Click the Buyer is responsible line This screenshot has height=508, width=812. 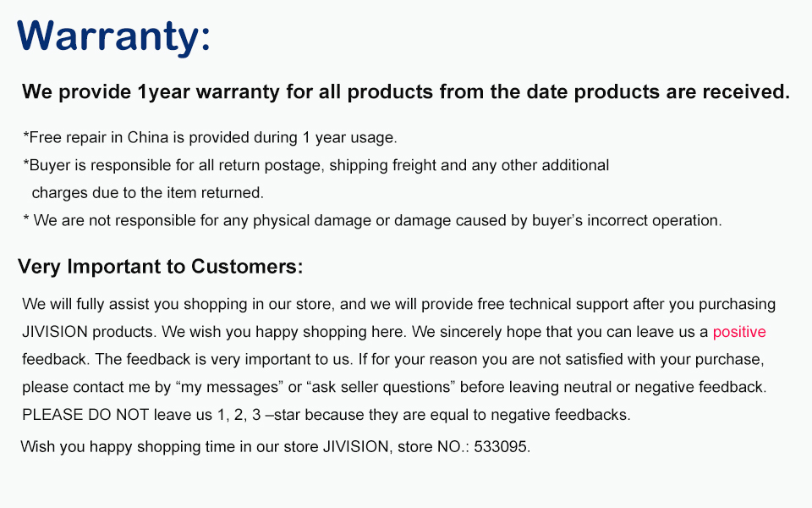[x=315, y=166]
